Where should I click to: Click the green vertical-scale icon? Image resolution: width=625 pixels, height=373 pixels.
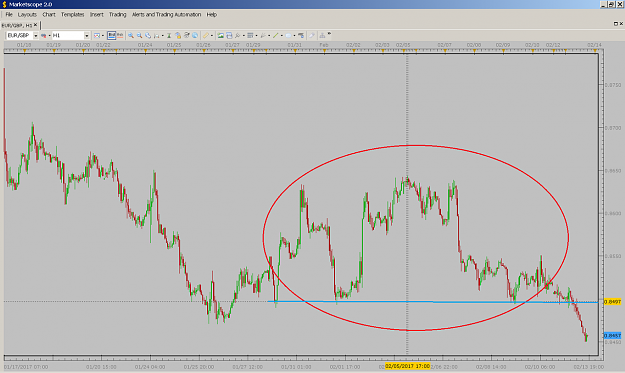[169, 35]
